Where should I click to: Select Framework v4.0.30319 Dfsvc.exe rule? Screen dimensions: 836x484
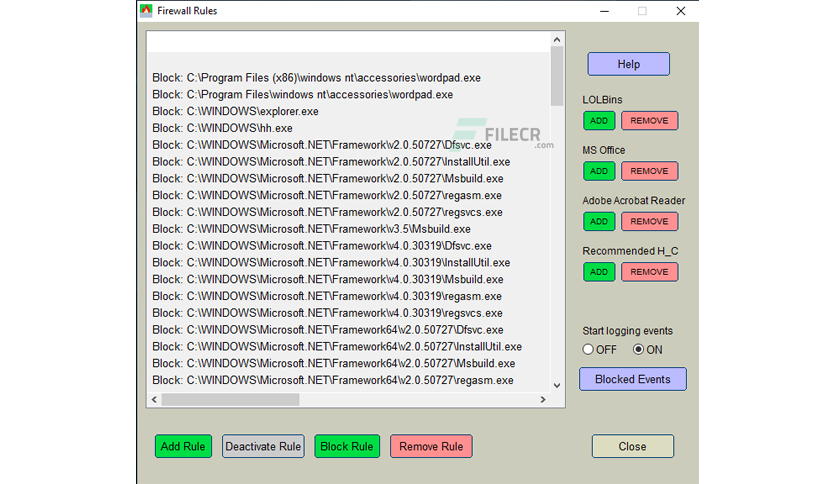321,246
